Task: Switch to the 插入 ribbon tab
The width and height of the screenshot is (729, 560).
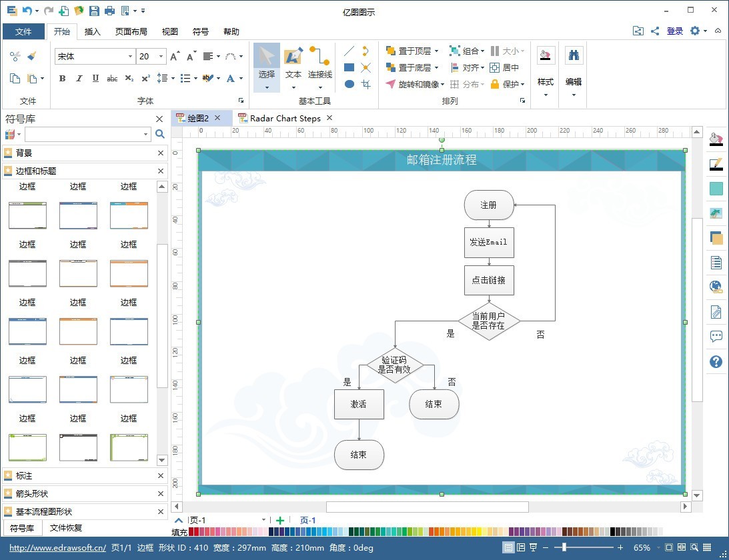Action: click(92, 31)
